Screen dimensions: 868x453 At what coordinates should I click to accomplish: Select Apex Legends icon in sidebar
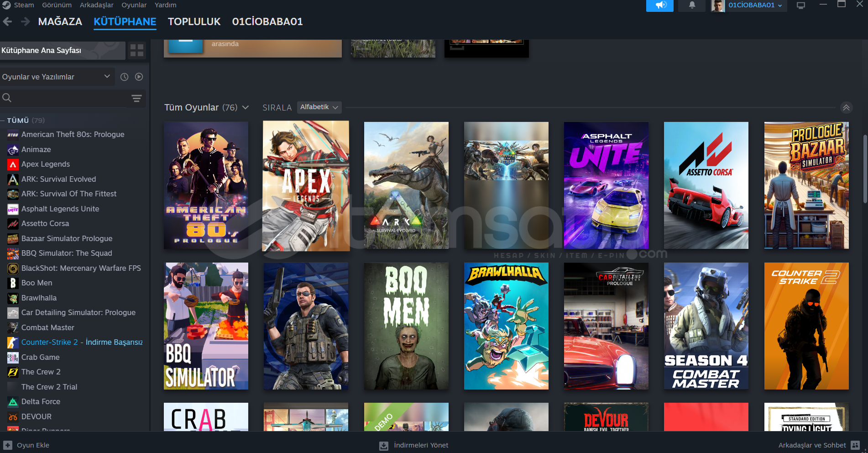(x=13, y=164)
